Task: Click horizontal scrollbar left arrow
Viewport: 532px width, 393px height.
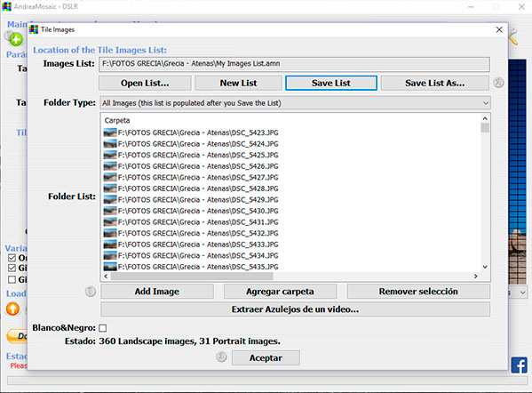Action: point(107,277)
